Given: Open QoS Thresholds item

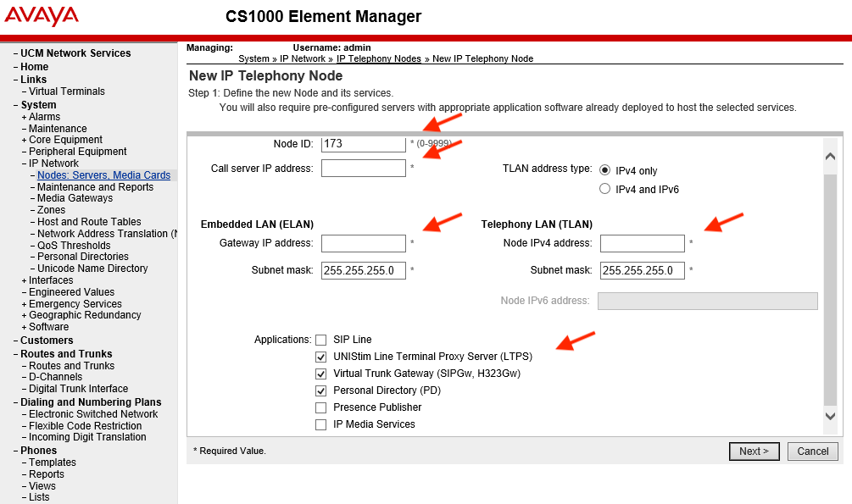Looking at the screenshot, I should pyautogui.click(x=74, y=246).
